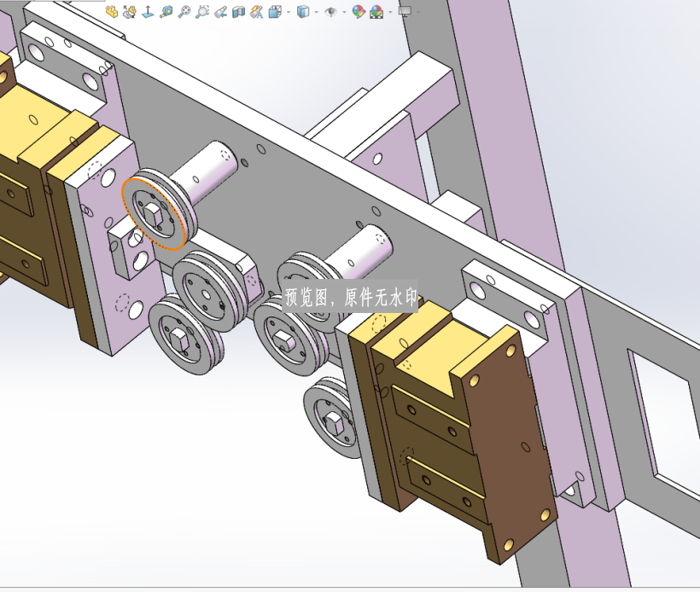Screen dimensions: 700x592
Task: Expand the Apply Scene dropdown arrow
Action: point(390,12)
